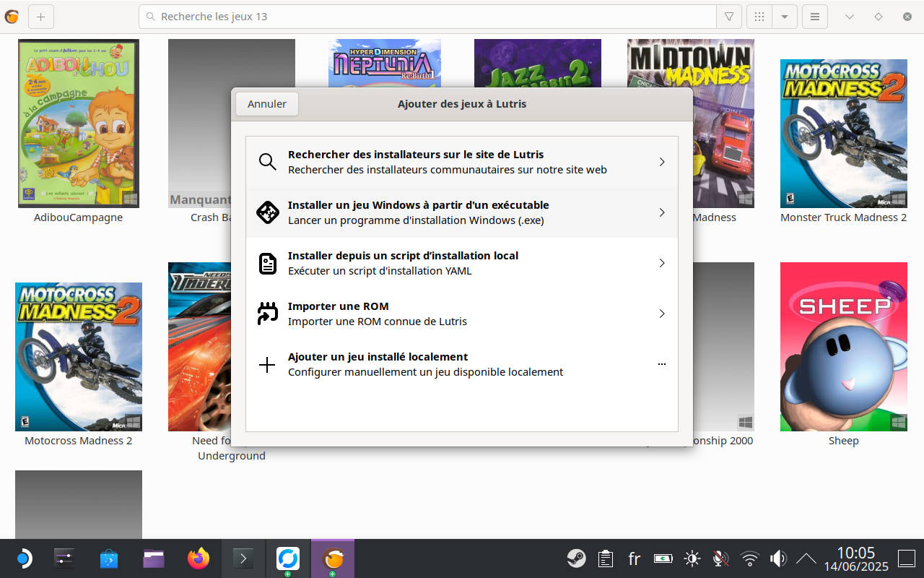Launch Firefox from the taskbar
The height and width of the screenshot is (578, 924).
(x=199, y=558)
